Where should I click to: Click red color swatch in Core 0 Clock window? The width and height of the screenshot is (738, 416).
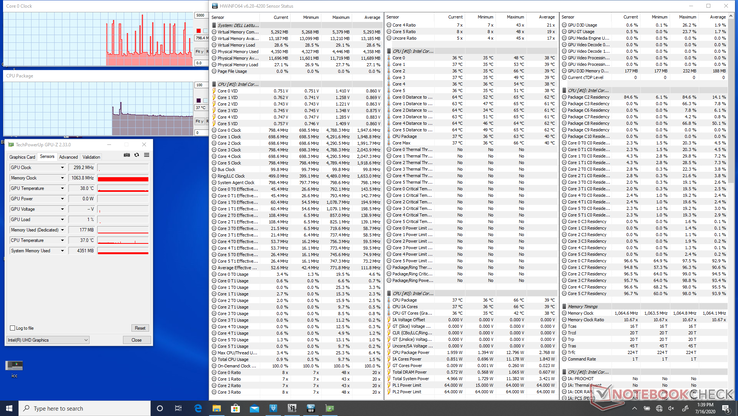click(199, 31)
